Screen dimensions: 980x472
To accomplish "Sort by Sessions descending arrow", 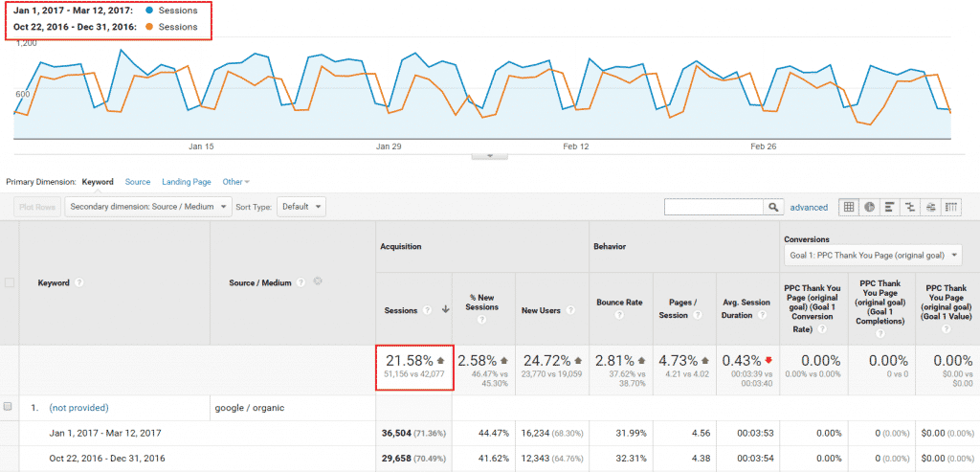I will coord(446,310).
